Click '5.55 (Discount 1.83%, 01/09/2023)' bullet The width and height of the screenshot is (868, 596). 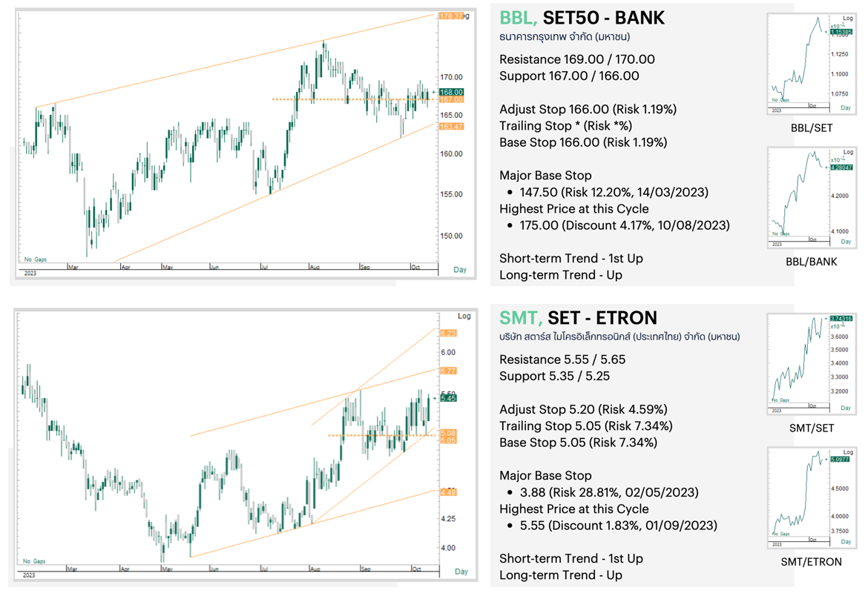click(618, 525)
